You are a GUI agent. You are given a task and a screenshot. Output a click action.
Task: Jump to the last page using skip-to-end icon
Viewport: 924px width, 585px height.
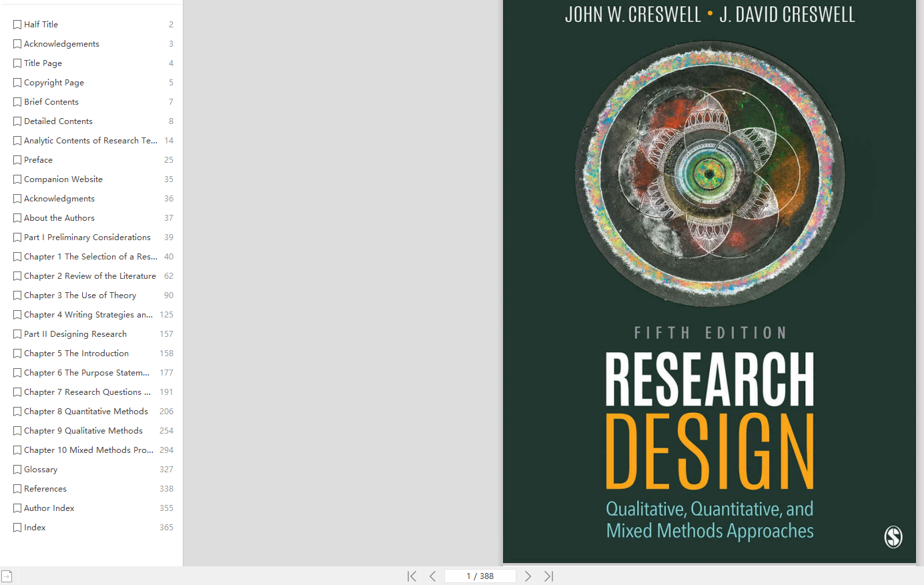pyautogui.click(x=548, y=576)
